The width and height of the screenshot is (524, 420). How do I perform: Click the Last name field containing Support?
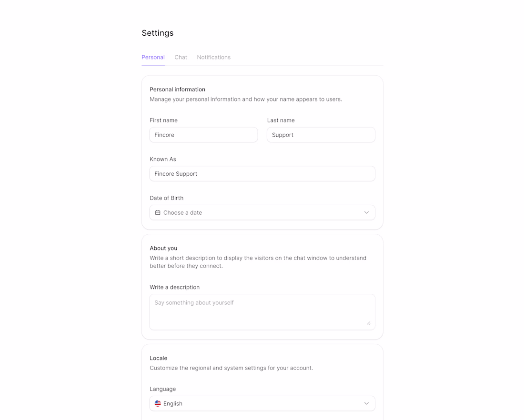click(x=321, y=135)
